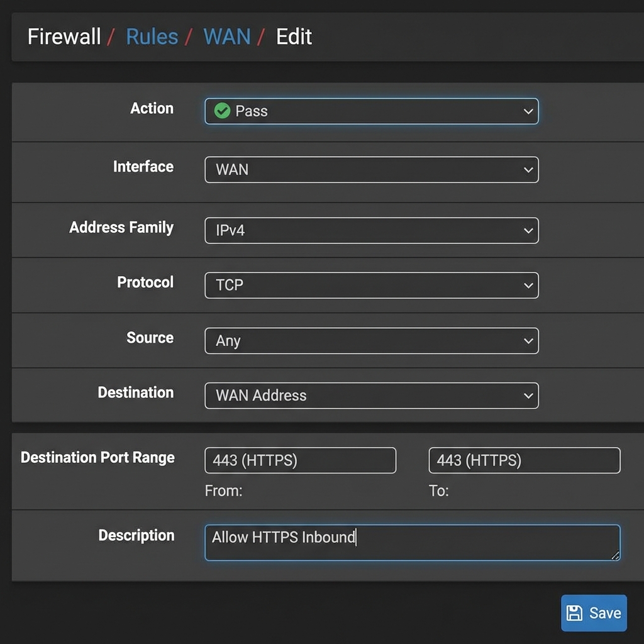644x644 pixels.
Task: Click the green checkmark icon beside Pass
Action: [x=222, y=111]
